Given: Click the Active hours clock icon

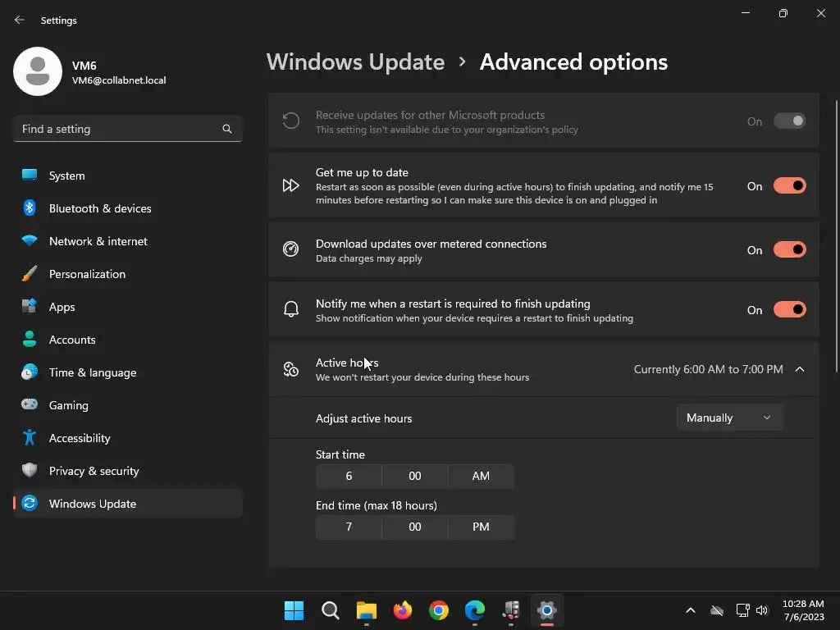Looking at the screenshot, I should pyautogui.click(x=291, y=369).
